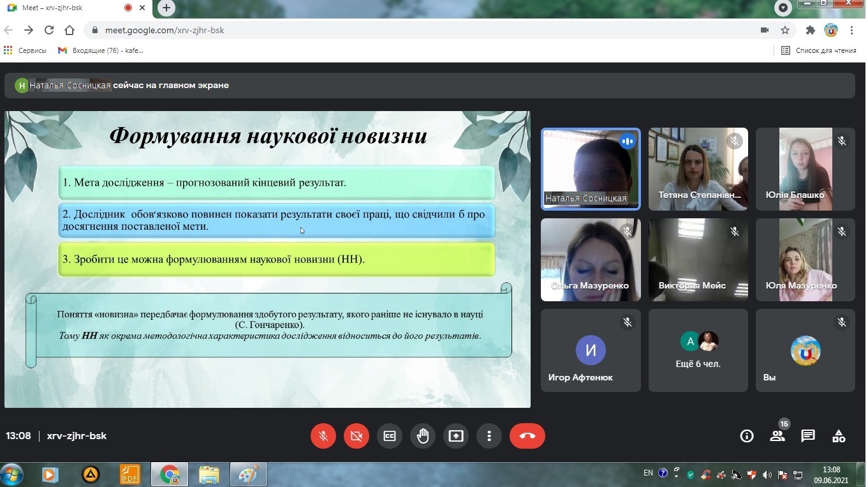Select Наталья Сосницкая's video tile
The image size is (868, 487).
[591, 169]
